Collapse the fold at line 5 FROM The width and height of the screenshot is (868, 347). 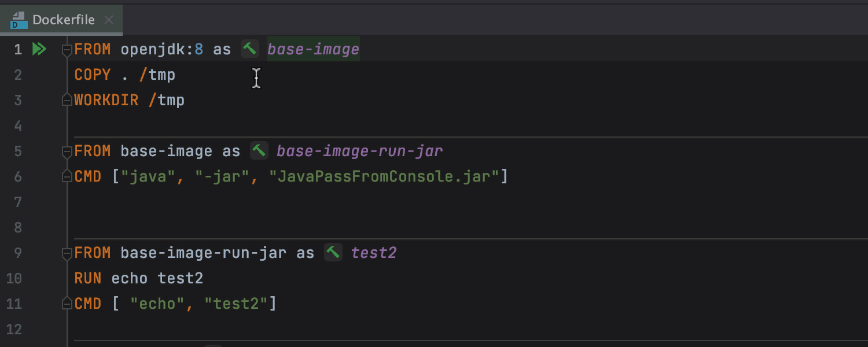(67, 152)
